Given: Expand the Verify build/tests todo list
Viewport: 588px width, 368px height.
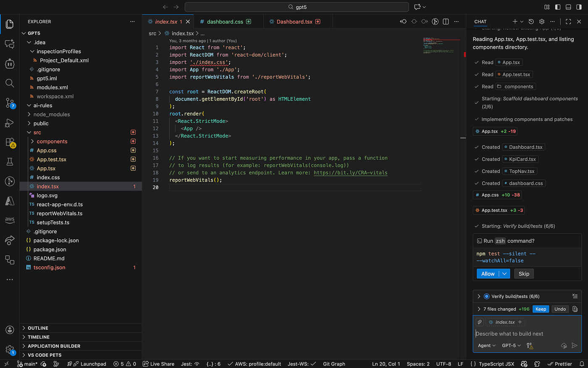Looking at the screenshot, I should 478,296.
